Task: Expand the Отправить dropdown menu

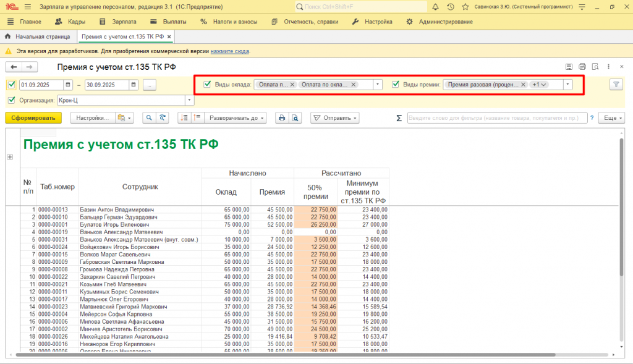Action: [x=334, y=117]
